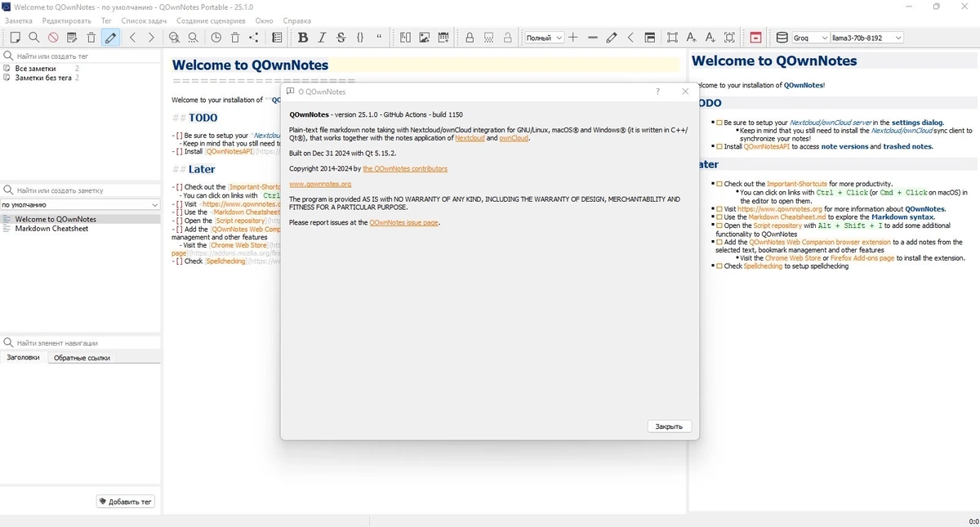Viewport: 980px width, 527px height.
Task: Open the ownCloud link in About dialog
Action: (x=514, y=138)
